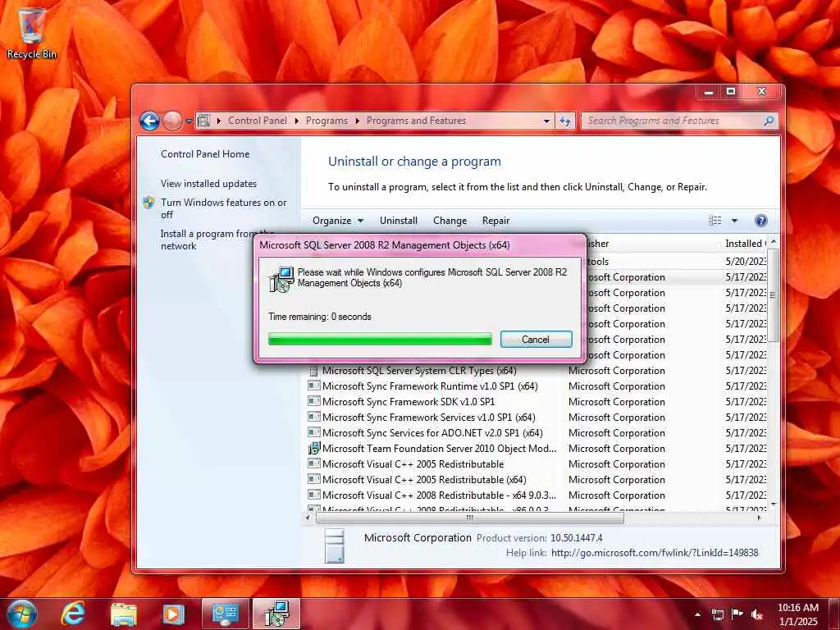840x630 pixels.
Task: Expand the arrow after Programs breadcrumb
Action: click(x=358, y=121)
